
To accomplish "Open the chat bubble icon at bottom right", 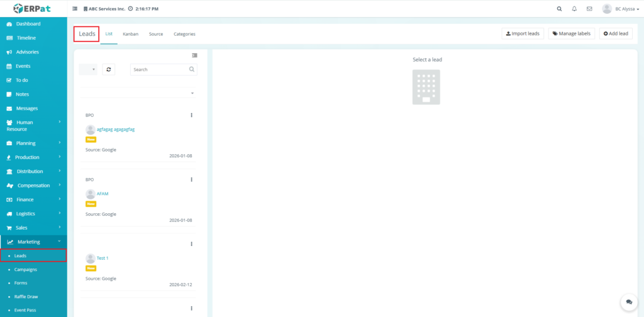I will point(628,303).
